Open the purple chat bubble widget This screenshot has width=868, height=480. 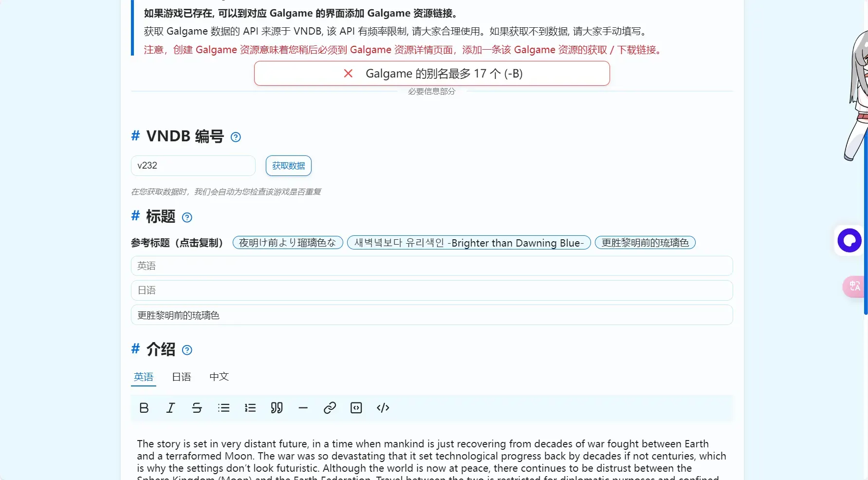[850, 240]
